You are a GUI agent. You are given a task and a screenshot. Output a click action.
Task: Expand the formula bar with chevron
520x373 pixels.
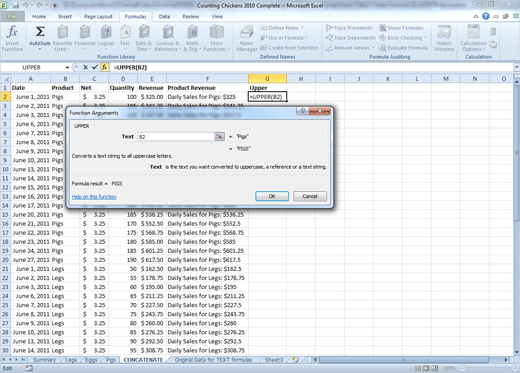click(x=516, y=67)
